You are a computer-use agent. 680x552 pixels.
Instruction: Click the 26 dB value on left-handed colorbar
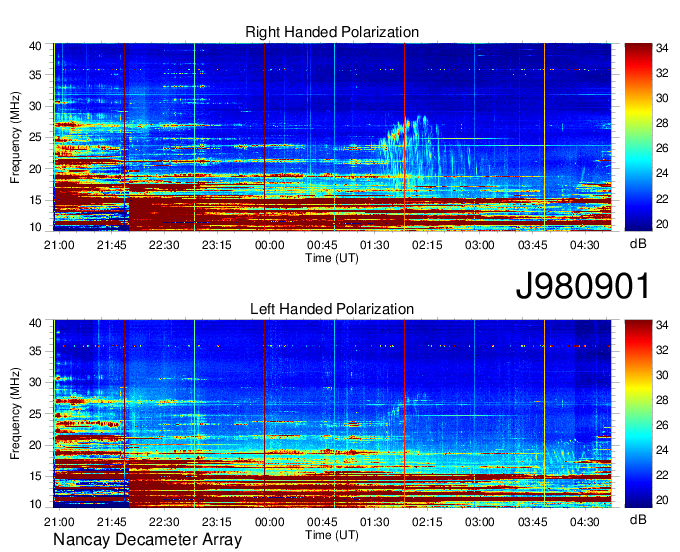pos(662,425)
